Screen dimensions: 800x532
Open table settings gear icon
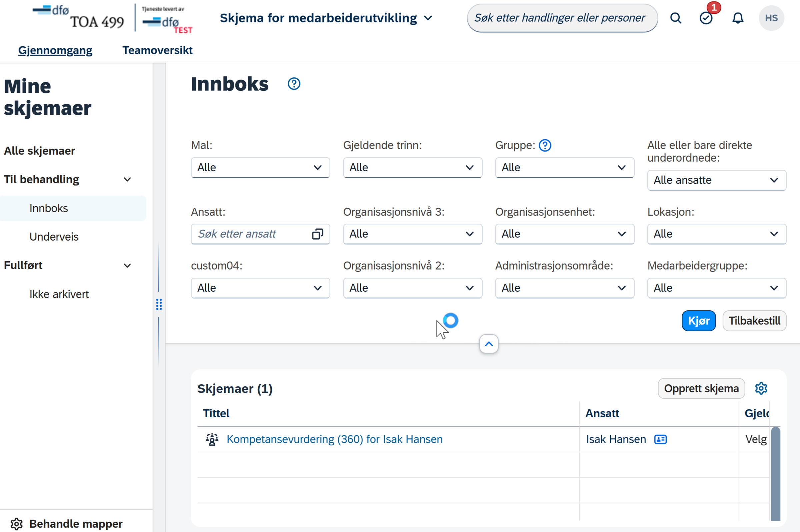[761, 388]
